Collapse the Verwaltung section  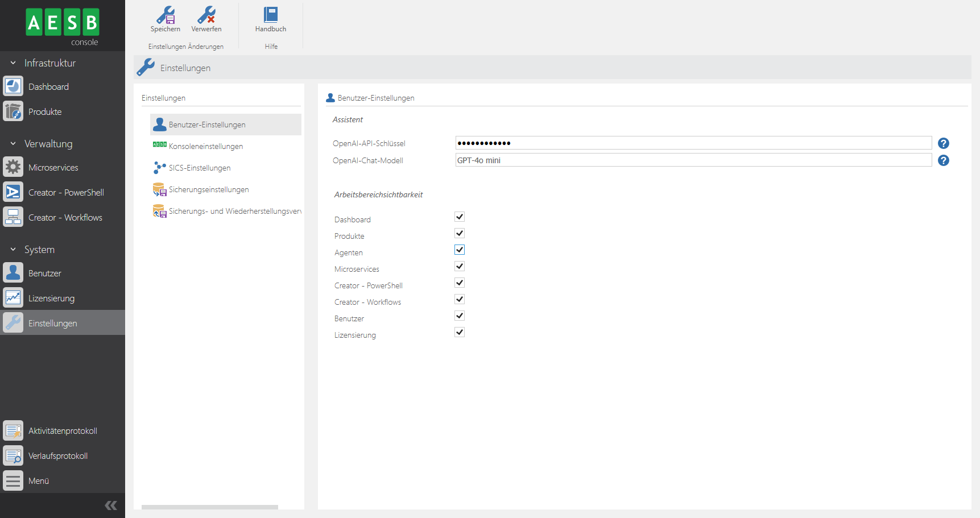[x=13, y=144]
